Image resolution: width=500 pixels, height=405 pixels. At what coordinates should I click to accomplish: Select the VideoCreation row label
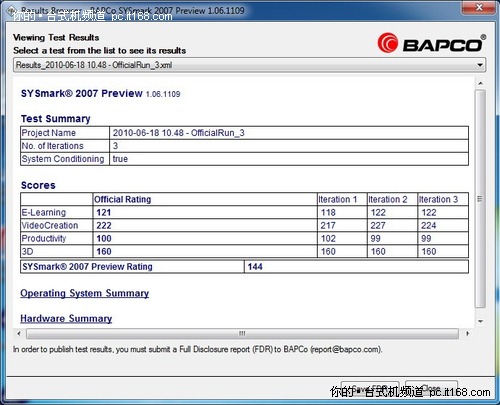coord(50,225)
